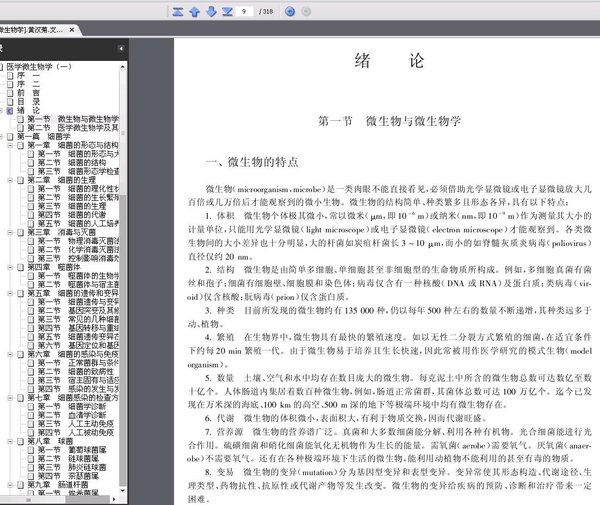Open the bookmark 目 录
Screen dimensions: 600x505
[28, 102]
